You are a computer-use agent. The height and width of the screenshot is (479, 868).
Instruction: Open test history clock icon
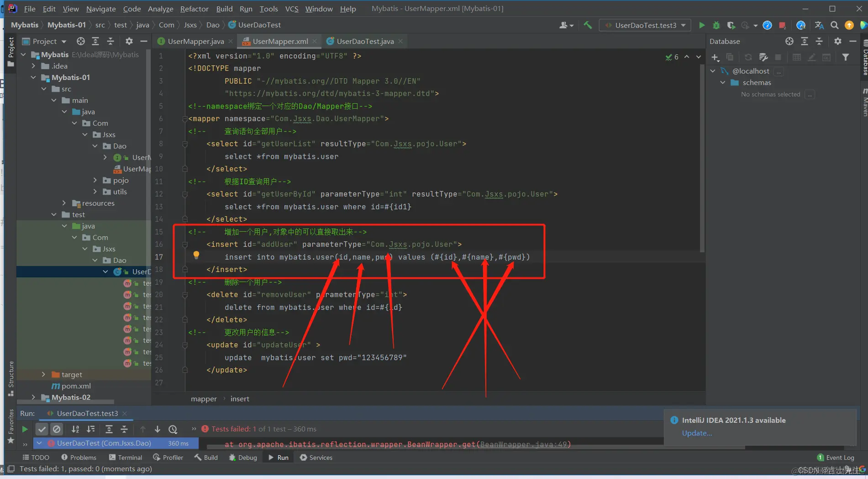coord(173,429)
